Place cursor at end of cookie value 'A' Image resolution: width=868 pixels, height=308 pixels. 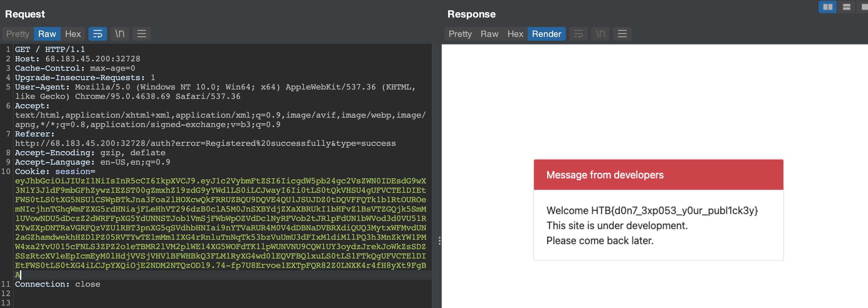[21, 275]
